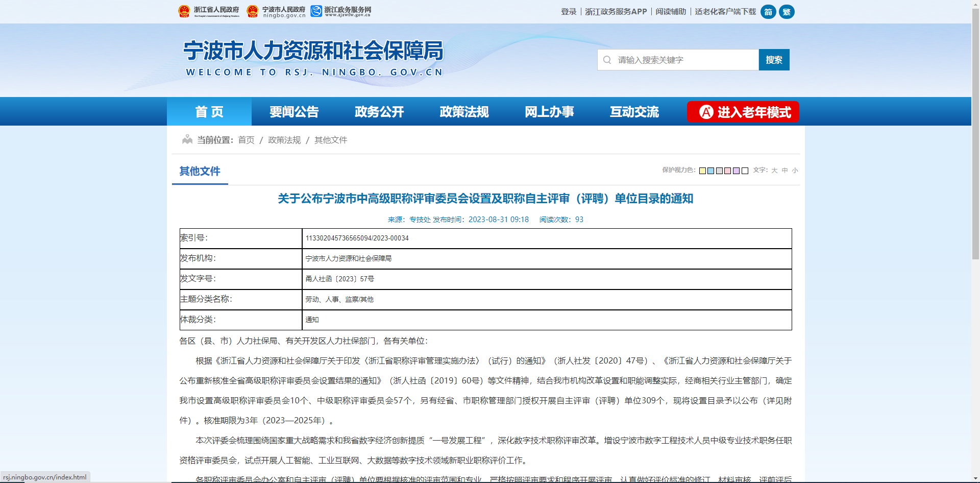Pick the white eye-protection color swatch

(x=745, y=171)
